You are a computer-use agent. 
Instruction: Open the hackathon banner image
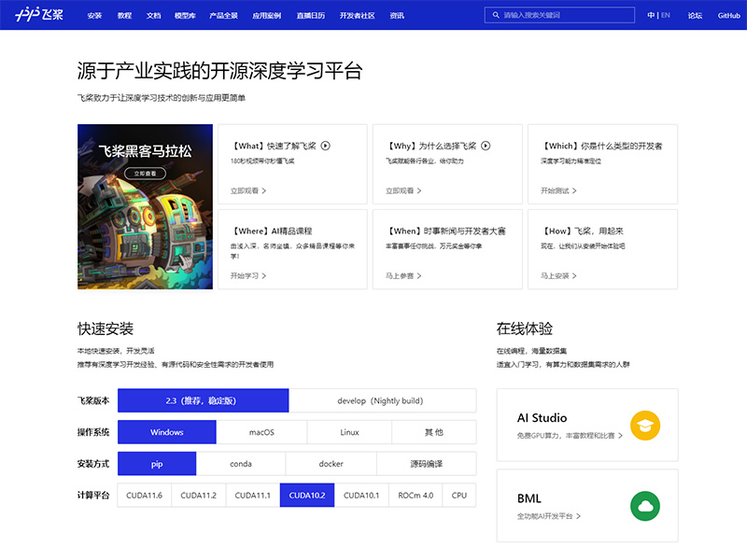click(145, 233)
